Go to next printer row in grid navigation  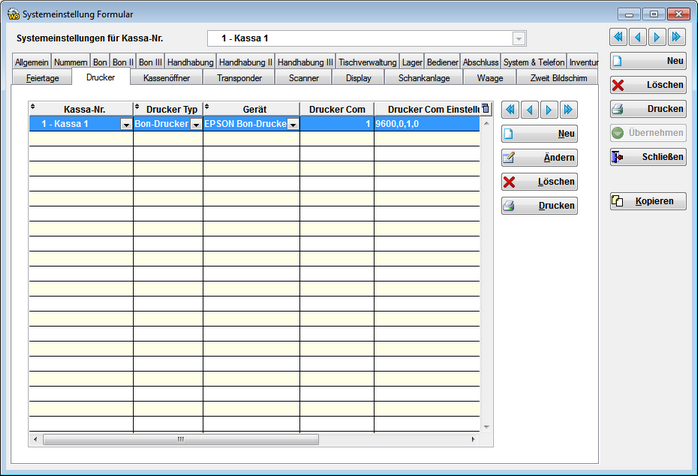click(x=549, y=110)
